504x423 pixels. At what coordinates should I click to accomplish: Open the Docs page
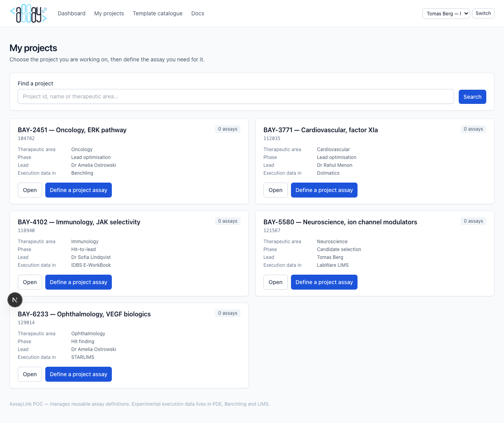click(x=198, y=13)
